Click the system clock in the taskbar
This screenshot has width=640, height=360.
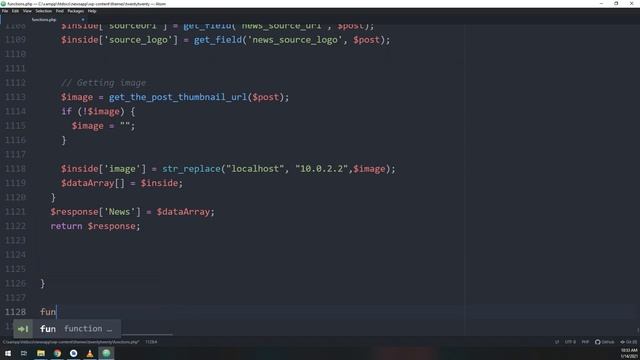[629, 353]
